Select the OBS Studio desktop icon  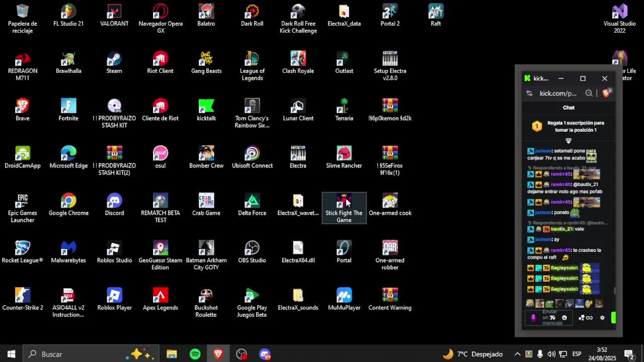click(x=252, y=252)
